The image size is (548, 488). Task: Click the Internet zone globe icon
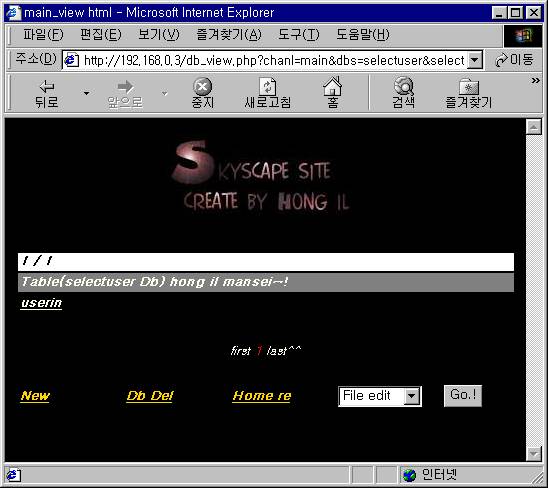(409, 475)
